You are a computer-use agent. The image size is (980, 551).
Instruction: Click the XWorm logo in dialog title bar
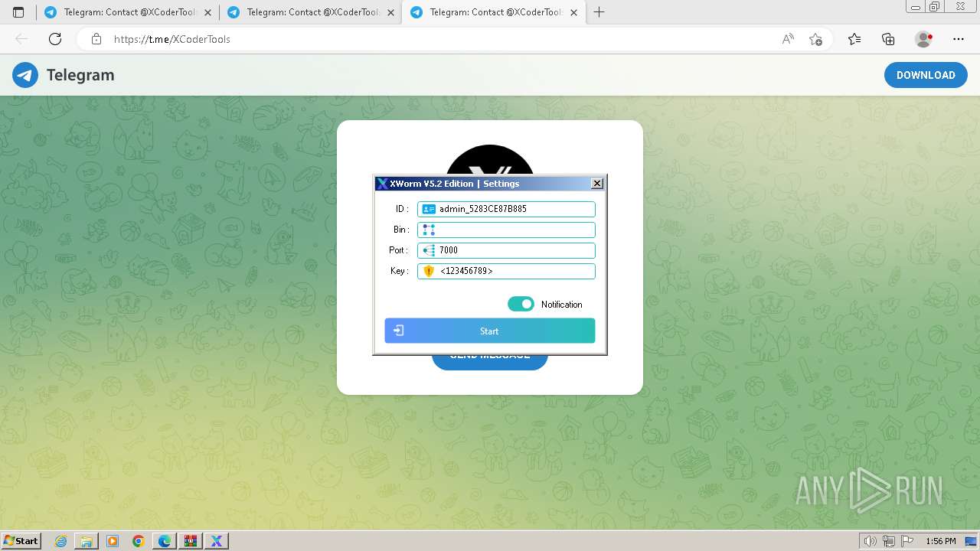coord(382,184)
